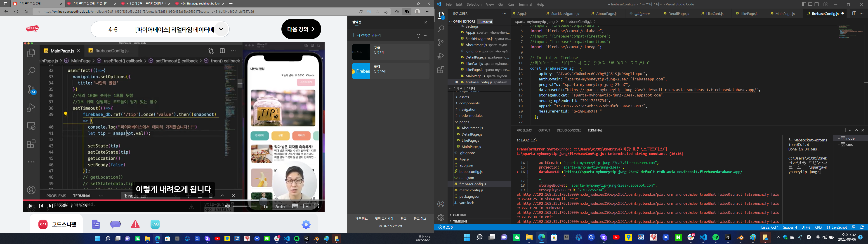Go to the previous video track
The height and width of the screenshot is (244, 868).
[x=41, y=206]
